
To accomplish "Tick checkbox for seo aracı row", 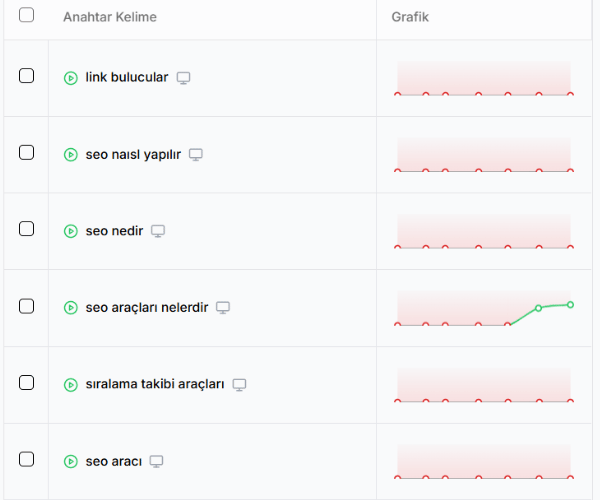I will [26, 460].
